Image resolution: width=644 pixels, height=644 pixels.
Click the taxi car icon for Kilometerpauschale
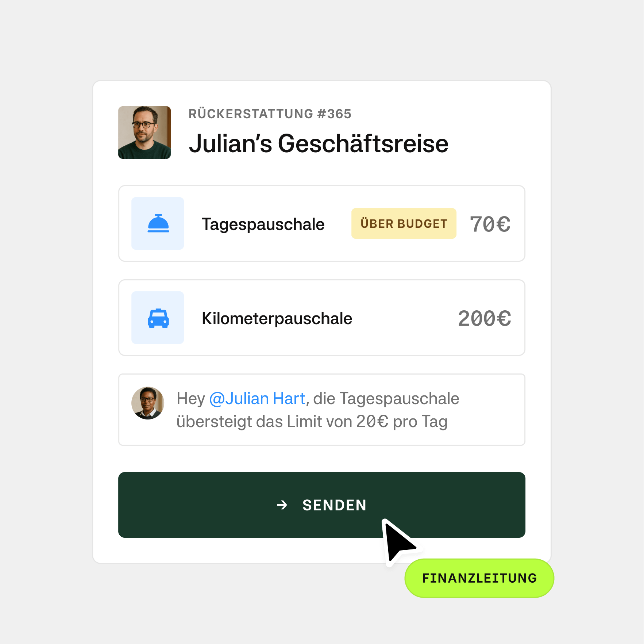point(158,318)
